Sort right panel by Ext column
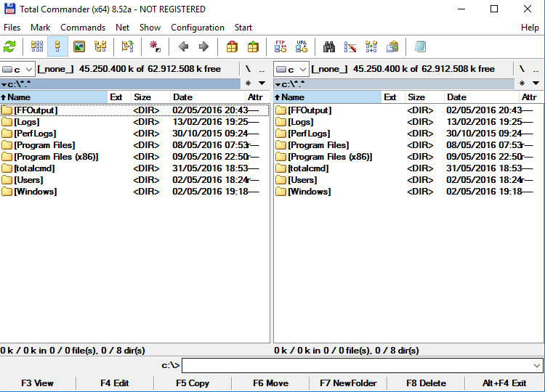This screenshot has height=392, width=545. click(x=393, y=97)
